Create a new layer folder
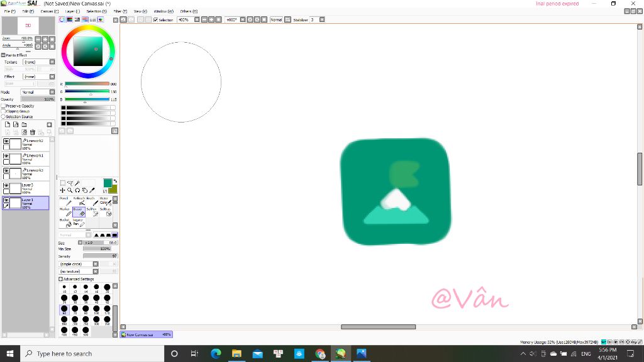Viewport: 644px width, 362px height. click(25, 124)
